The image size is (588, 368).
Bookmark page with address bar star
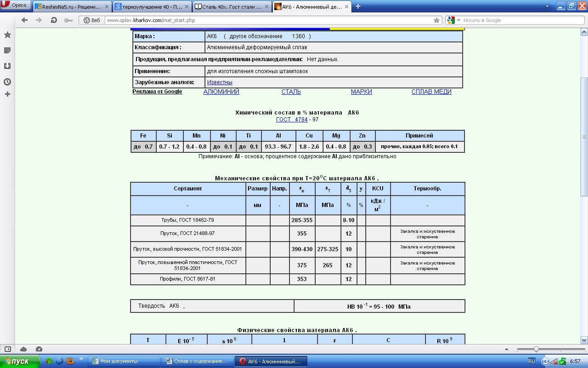click(437, 20)
